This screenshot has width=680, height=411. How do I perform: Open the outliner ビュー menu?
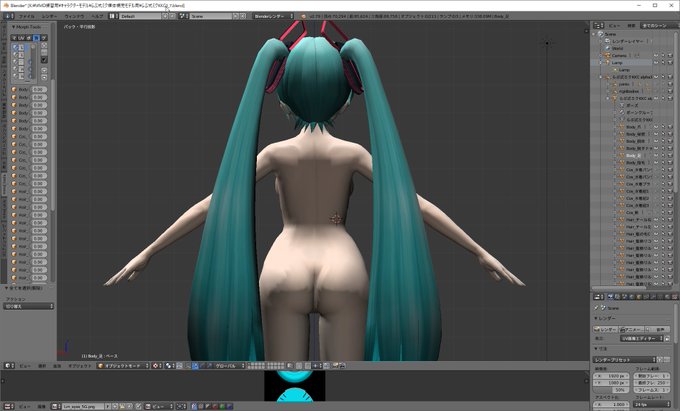[614, 26]
